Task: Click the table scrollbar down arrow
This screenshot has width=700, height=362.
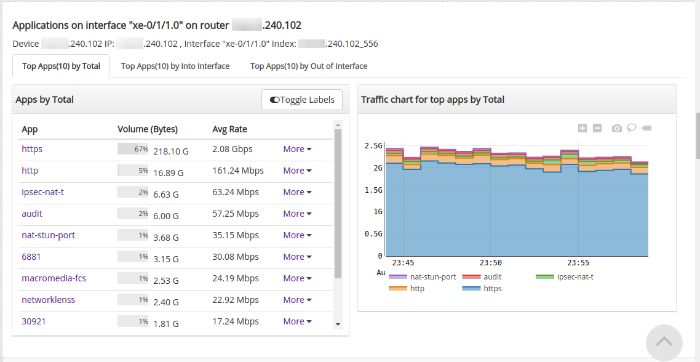Action: click(338, 325)
